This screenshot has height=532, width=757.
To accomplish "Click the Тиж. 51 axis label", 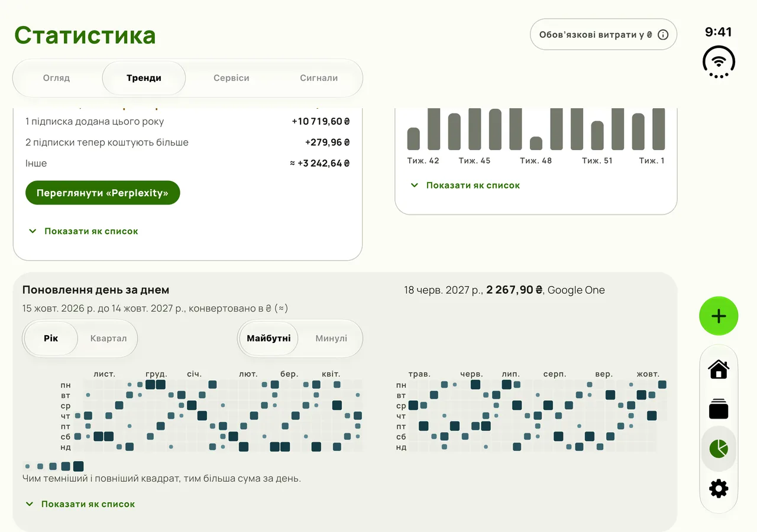I will click(597, 161).
